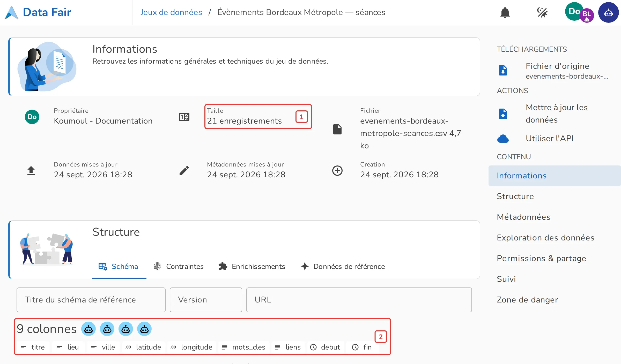Click the URL input field
The width and height of the screenshot is (621, 364).
click(359, 300)
